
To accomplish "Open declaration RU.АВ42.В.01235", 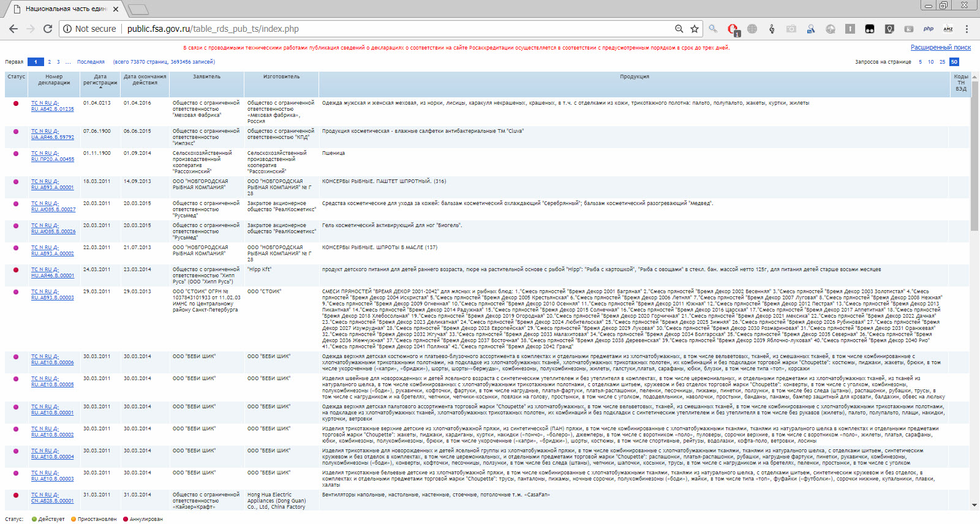I will click(x=53, y=106).
